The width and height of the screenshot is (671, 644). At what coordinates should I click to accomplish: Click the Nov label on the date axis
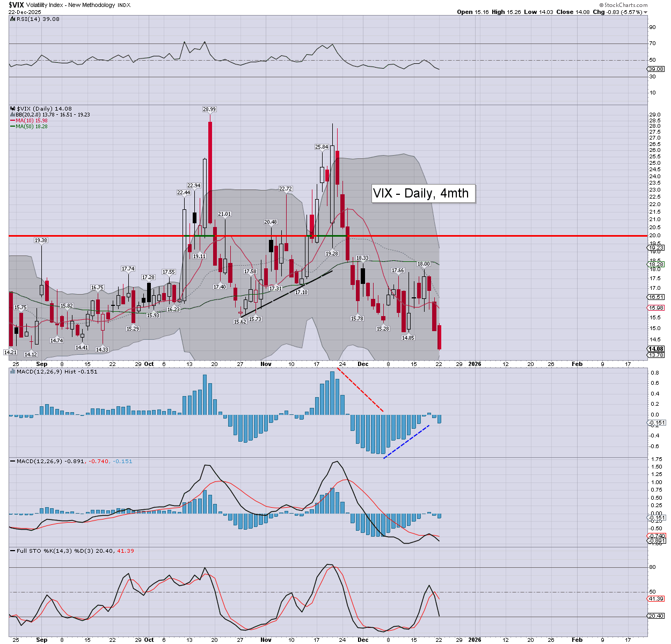(266, 364)
